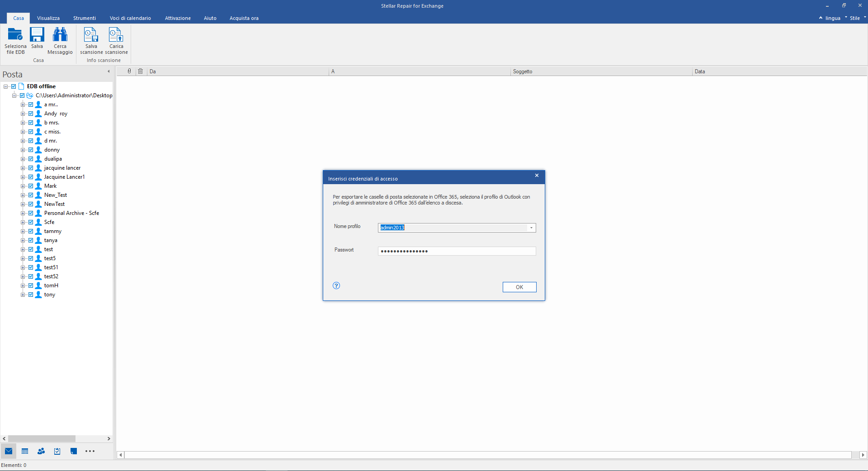Open lingua menu

833,18
